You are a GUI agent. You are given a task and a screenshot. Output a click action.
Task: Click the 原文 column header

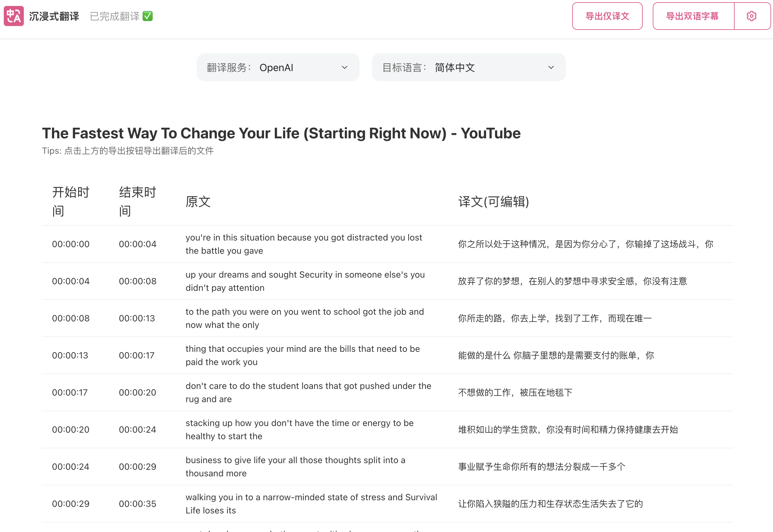(198, 202)
